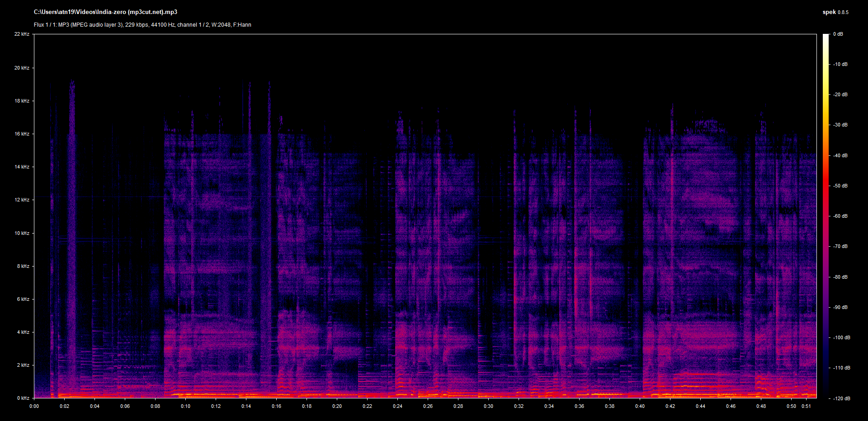
Task: Click the 0 dB top of color scale
Action: [838, 34]
